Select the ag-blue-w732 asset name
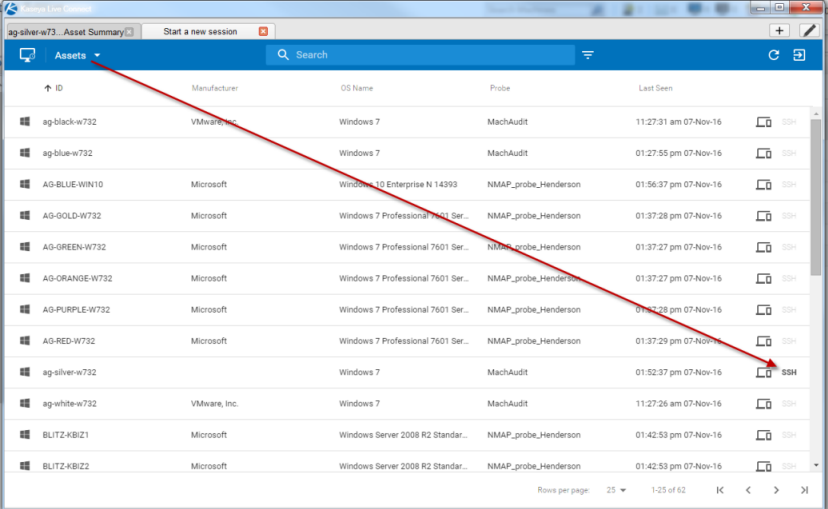Image resolution: width=828 pixels, height=509 pixels. [68, 153]
